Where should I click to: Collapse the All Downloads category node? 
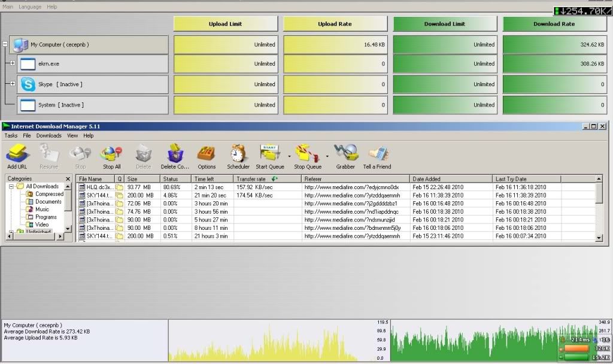[11, 187]
